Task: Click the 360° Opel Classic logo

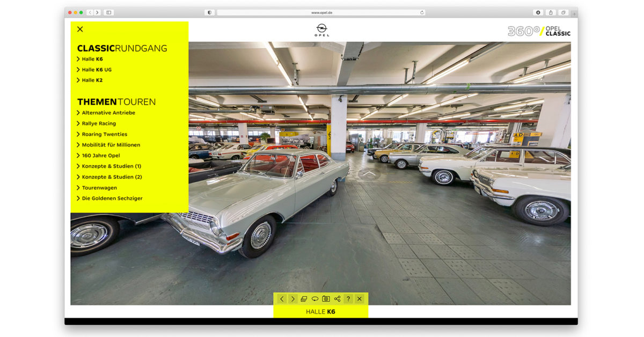Action: tap(539, 31)
